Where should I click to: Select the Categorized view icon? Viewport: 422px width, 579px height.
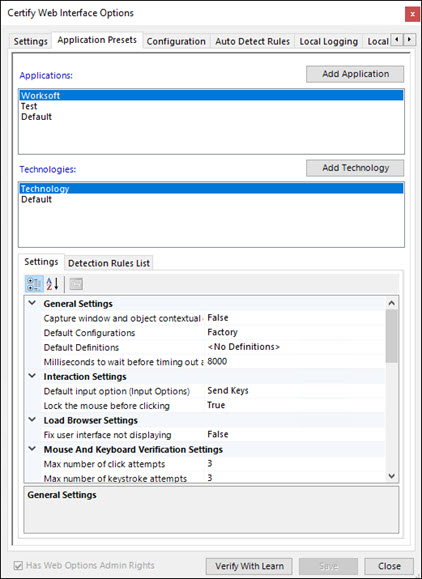(x=34, y=284)
